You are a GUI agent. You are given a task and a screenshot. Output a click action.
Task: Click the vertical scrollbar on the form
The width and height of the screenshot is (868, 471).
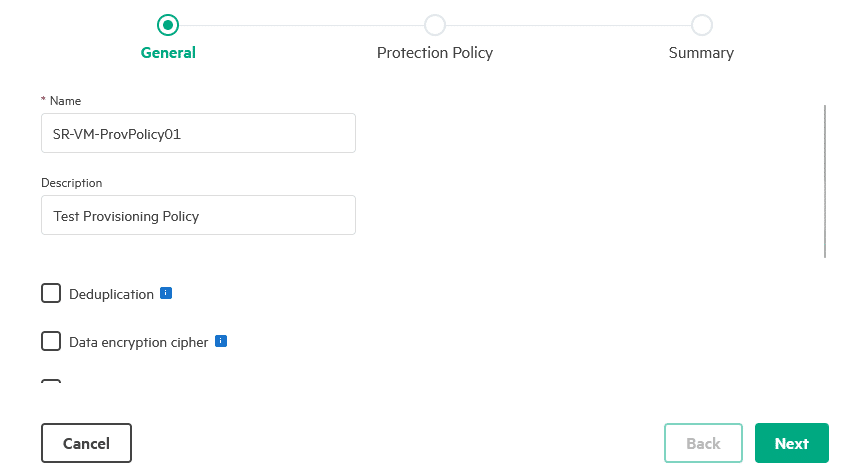point(825,182)
